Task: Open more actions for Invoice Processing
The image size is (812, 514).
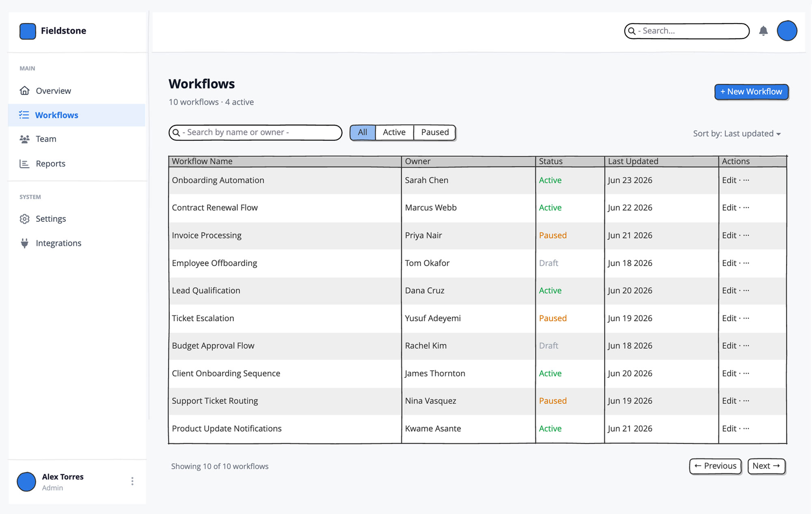Action: pyautogui.click(x=746, y=235)
